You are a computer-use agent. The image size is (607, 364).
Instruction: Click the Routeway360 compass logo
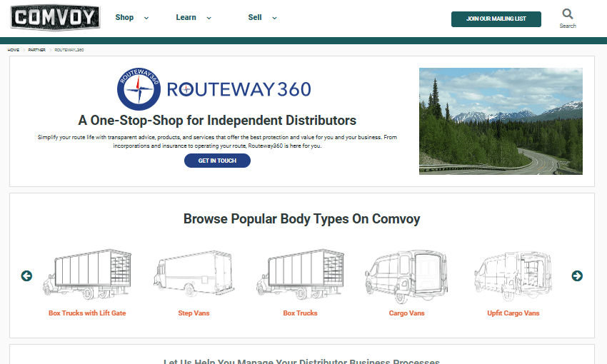point(139,89)
